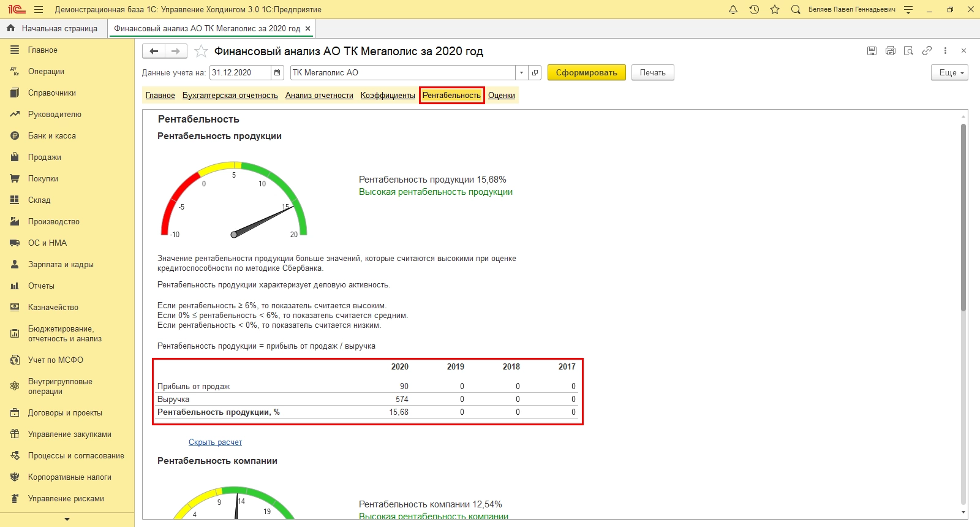
Task: Show more sidebar sections with bottom arrow
Action: click(x=67, y=519)
